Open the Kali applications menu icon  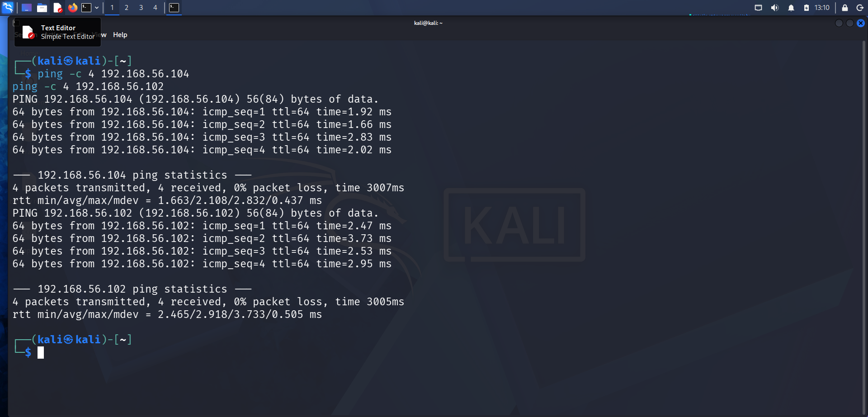[8, 7]
